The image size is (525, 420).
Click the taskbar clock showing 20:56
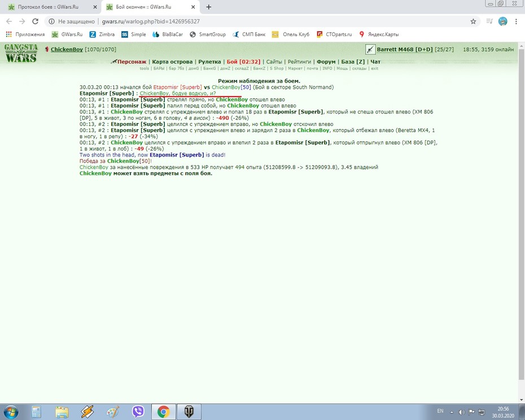tap(503, 412)
